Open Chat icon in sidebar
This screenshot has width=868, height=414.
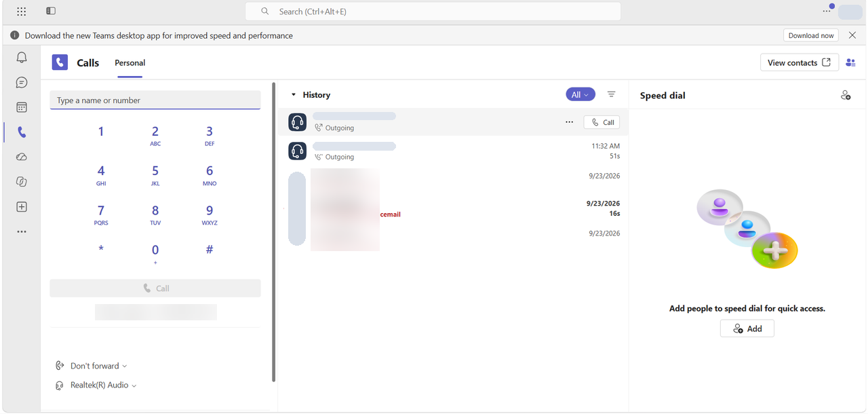22,83
